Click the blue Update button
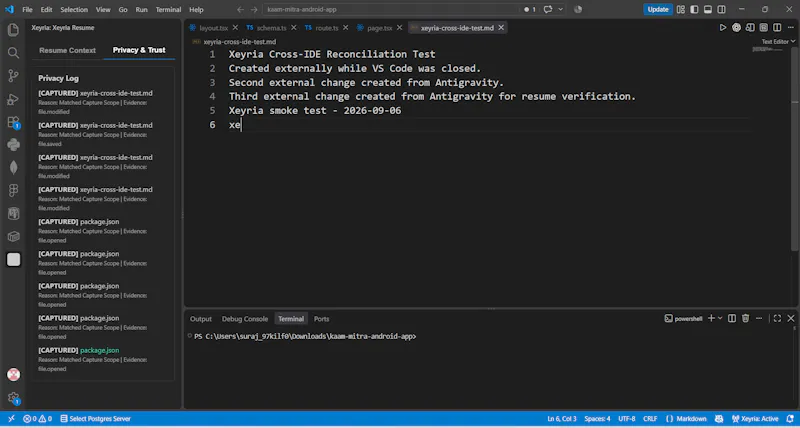The image size is (800, 428). pos(658,9)
